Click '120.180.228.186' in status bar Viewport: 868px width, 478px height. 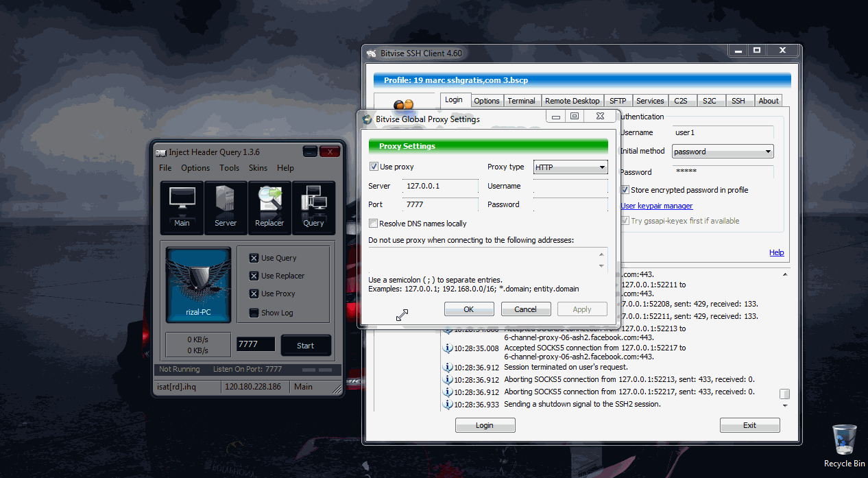click(252, 387)
